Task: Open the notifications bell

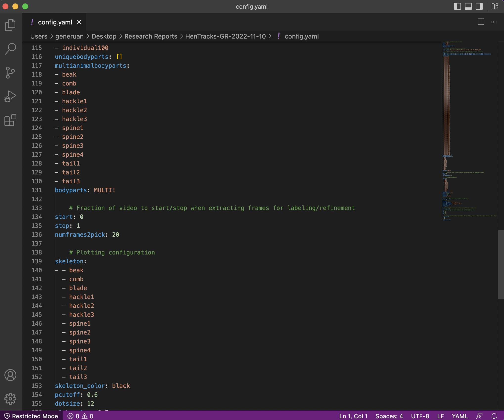Action: click(x=494, y=416)
